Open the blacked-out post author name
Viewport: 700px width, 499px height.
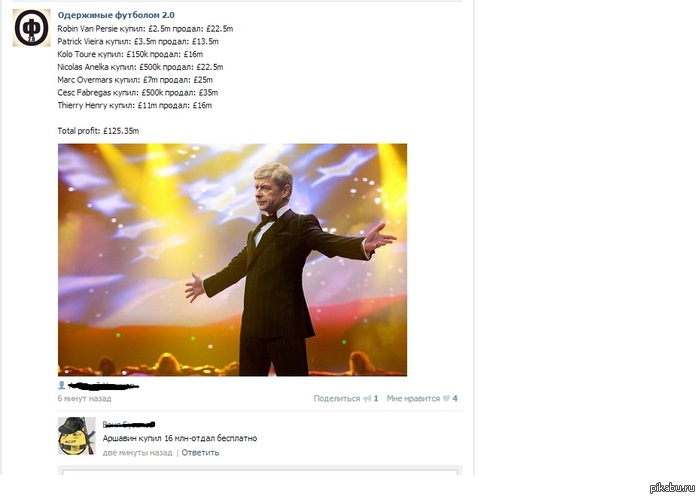[x=104, y=385]
